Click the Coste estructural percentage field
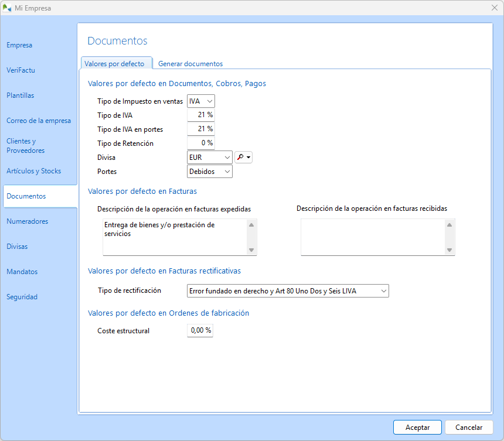The height and width of the screenshot is (441, 504). 200,331
